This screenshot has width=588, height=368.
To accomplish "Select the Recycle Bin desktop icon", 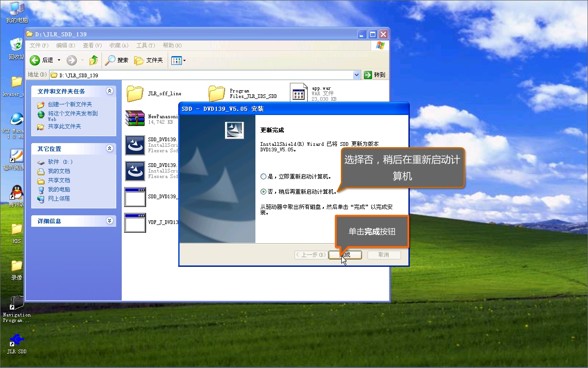I will 17,48.
